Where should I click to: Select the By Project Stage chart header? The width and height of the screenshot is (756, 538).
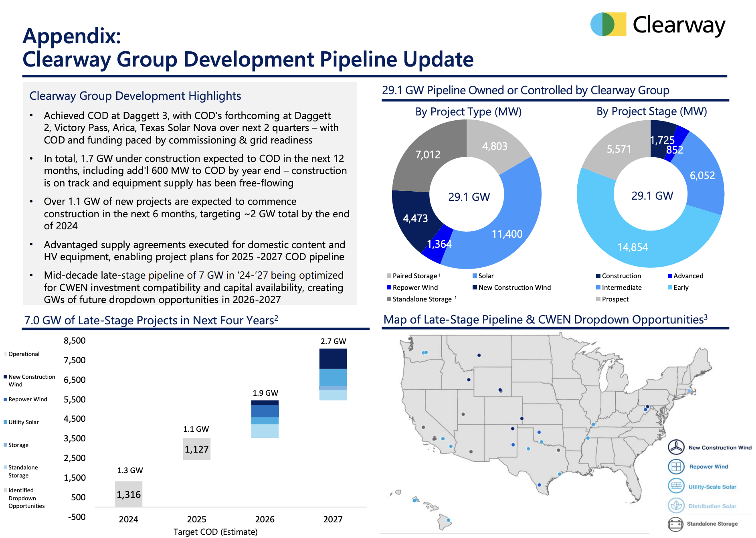pyautogui.click(x=651, y=111)
